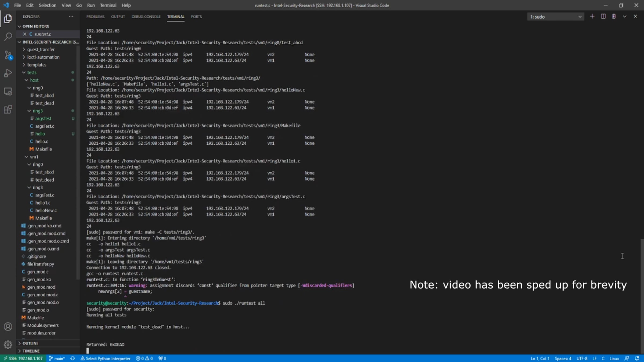Viewport: 644px width, 362px height.
Task: Toggle panel size with chevron icon
Action: 625,17
